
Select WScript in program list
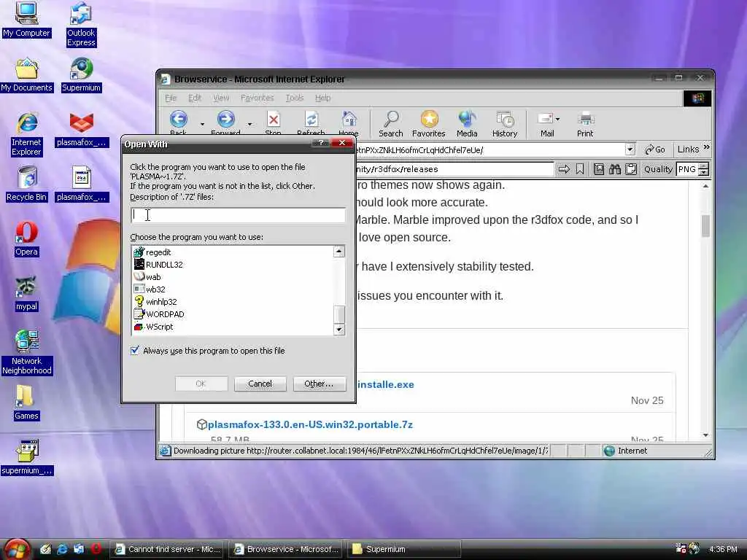pos(159,327)
